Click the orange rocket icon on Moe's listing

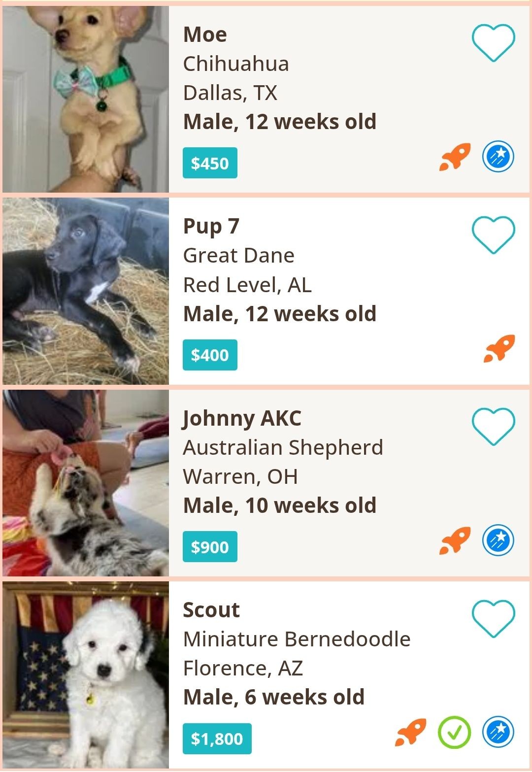[455, 157]
